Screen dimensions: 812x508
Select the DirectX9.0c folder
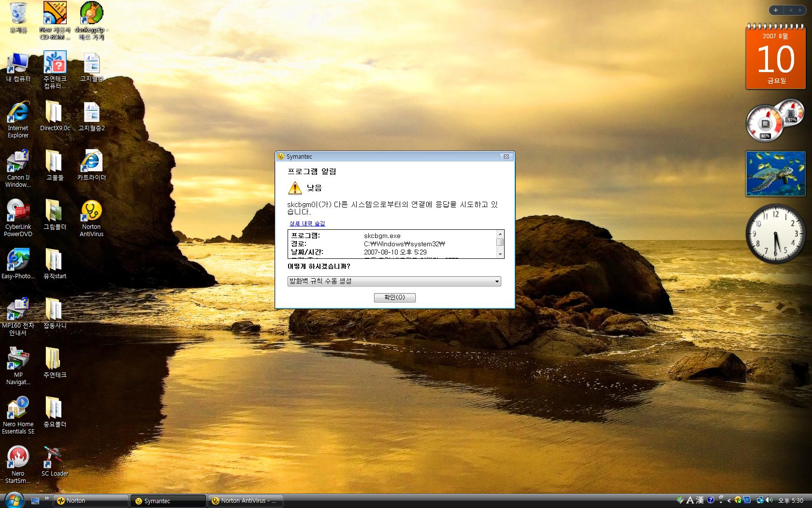55,116
